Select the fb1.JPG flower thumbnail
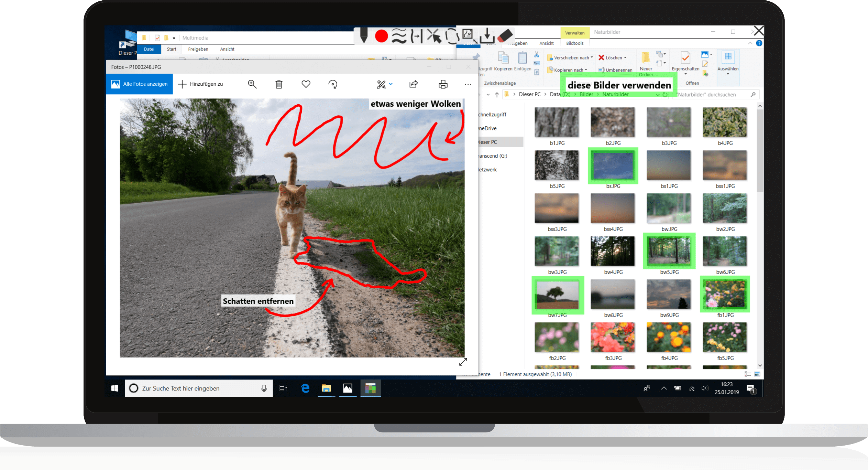 coord(725,295)
